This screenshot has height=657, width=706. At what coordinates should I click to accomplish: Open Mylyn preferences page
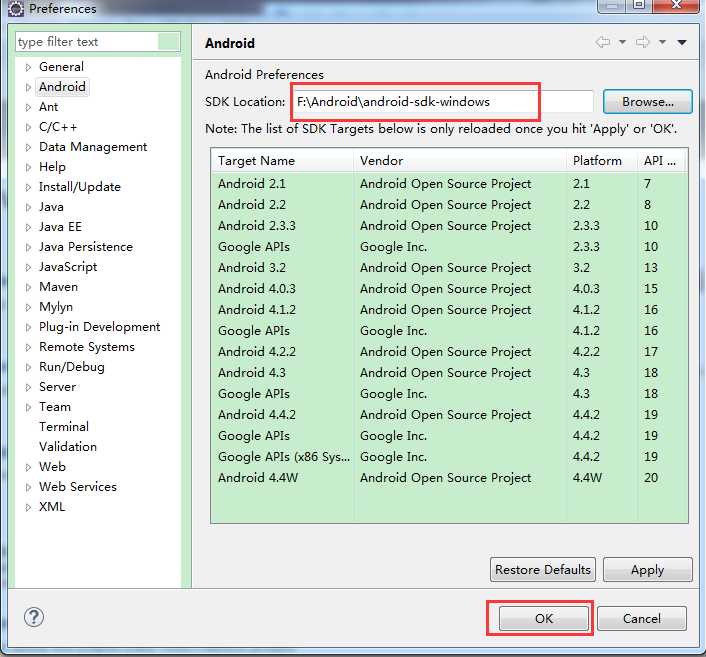tap(56, 307)
